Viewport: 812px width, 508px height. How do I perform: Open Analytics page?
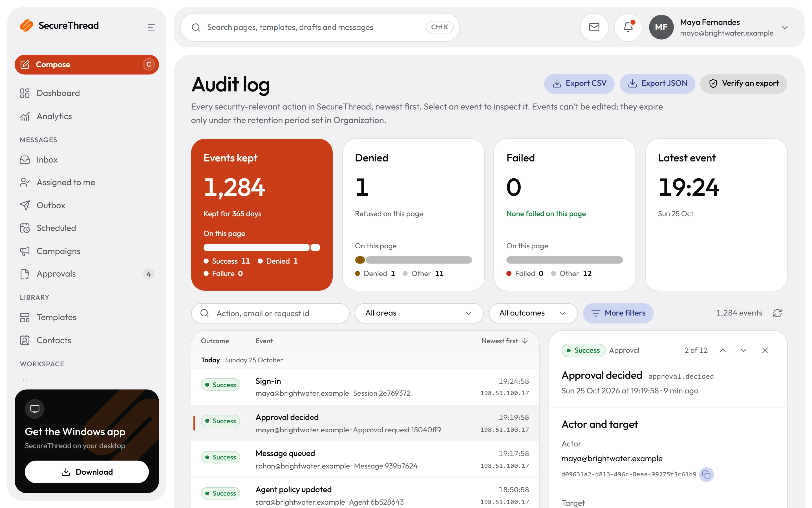coord(87,116)
